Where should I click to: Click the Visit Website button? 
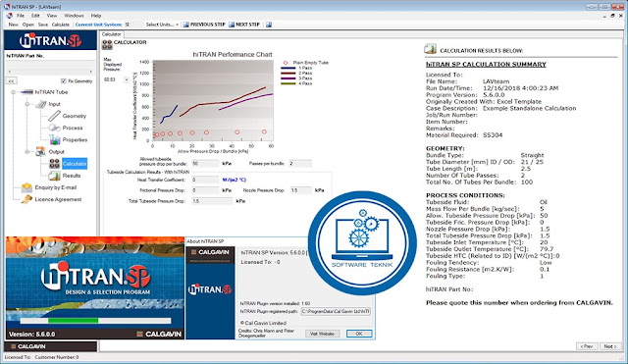(323, 334)
